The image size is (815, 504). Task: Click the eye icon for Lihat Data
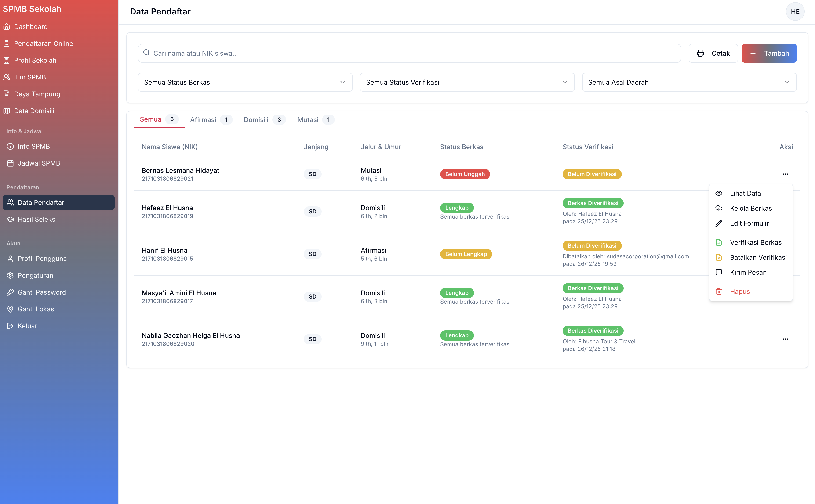[719, 193]
